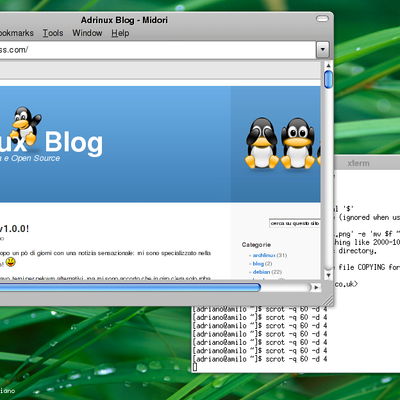Click the xterm window title bar
This screenshot has height=400, width=400.
click(x=367, y=163)
